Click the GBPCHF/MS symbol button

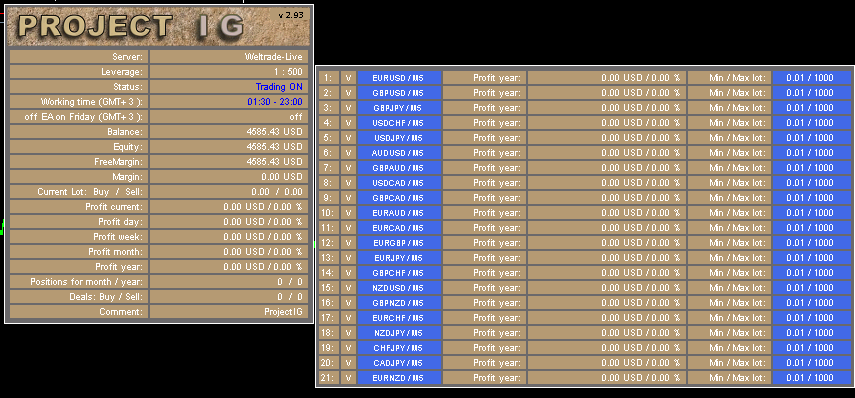[x=399, y=273]
